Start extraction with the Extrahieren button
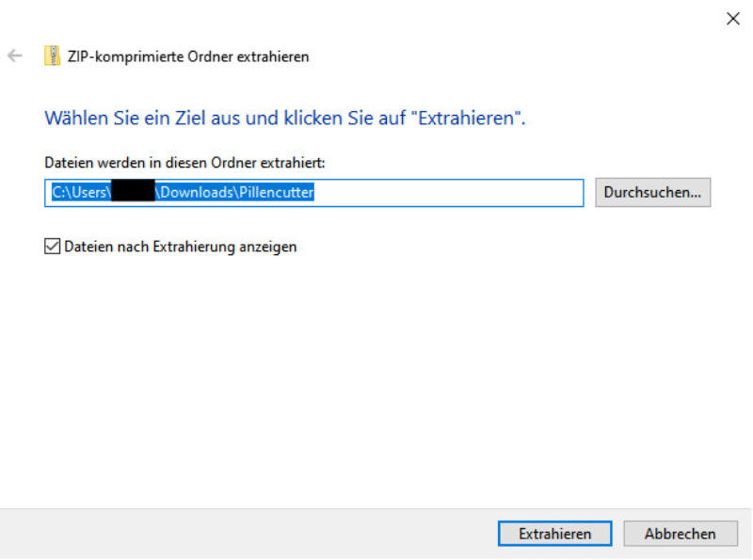 click(554, 533)
